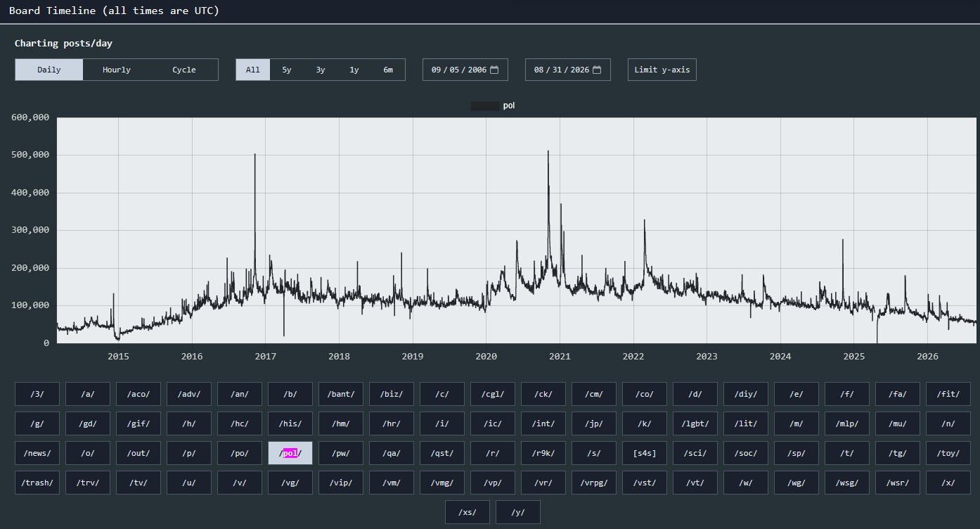Deselect the highlighted /pol/ board
980x529 pixels.
tap(290, 453)
